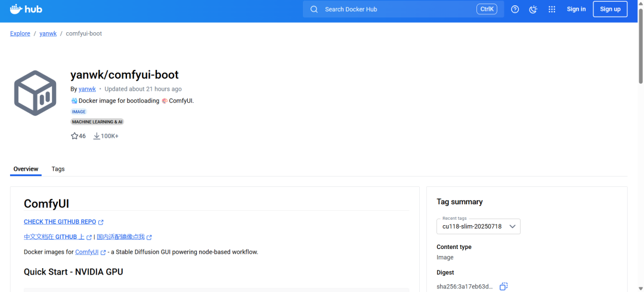This screenshot has height=292, width=644.
Task: Open the CHECK THE GITHUB REPO link
Action: (60, 222)
